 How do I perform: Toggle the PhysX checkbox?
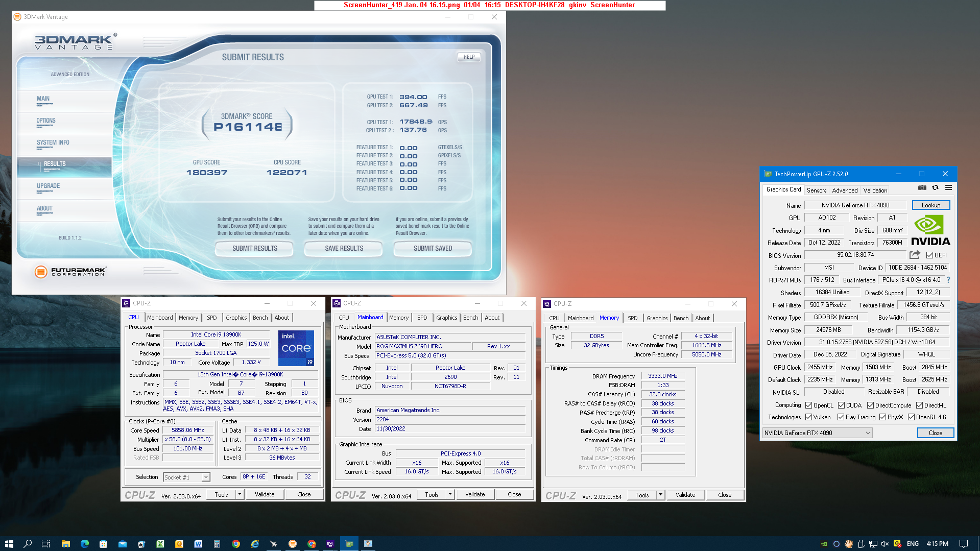882,417
